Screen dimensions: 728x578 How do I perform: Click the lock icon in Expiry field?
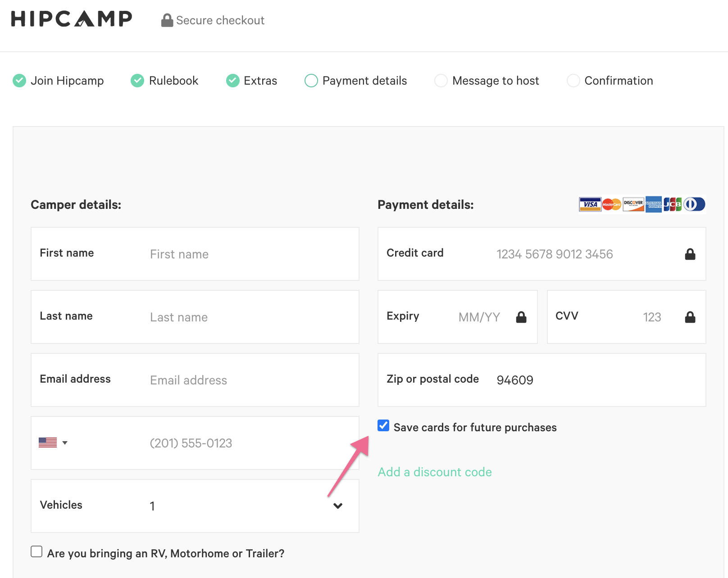(x=521, y=317)
